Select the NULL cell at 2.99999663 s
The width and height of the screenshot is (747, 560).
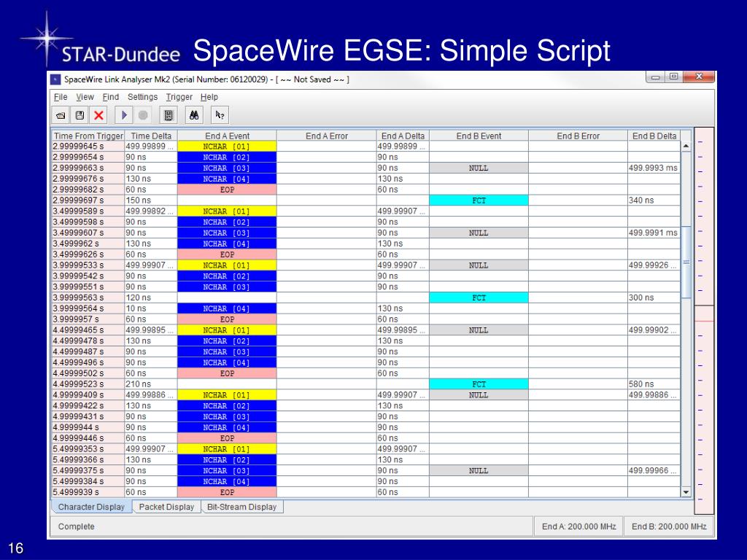(479, 168)
